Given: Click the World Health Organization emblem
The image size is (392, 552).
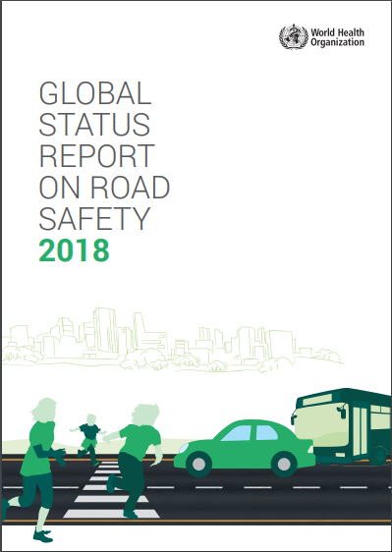Looking at the screenshot, I should [294, 37].
